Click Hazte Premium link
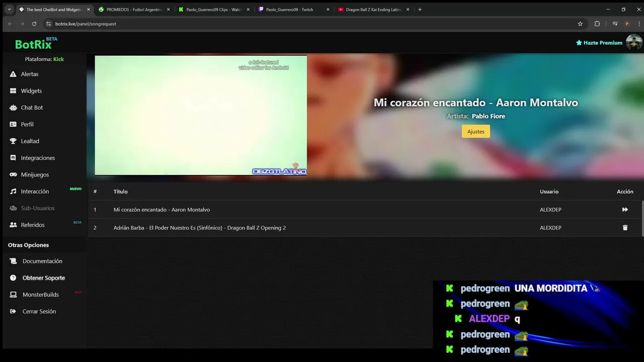 599,43
